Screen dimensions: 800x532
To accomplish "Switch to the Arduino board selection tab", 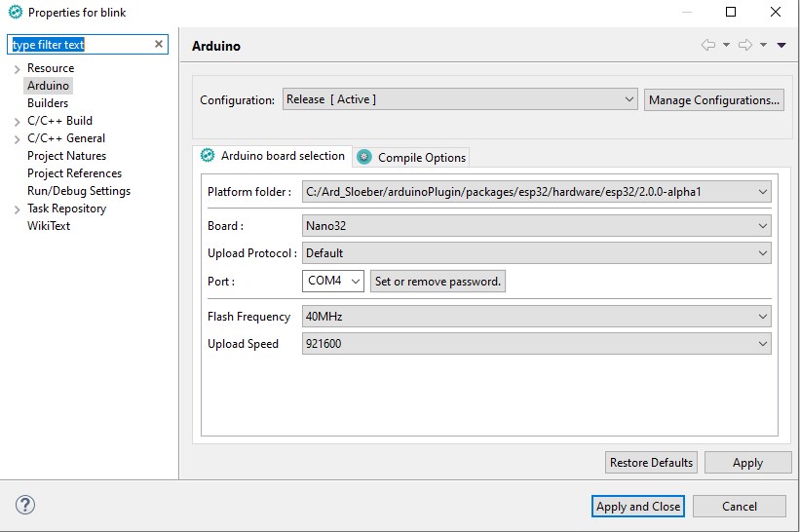I will point(273,156).
